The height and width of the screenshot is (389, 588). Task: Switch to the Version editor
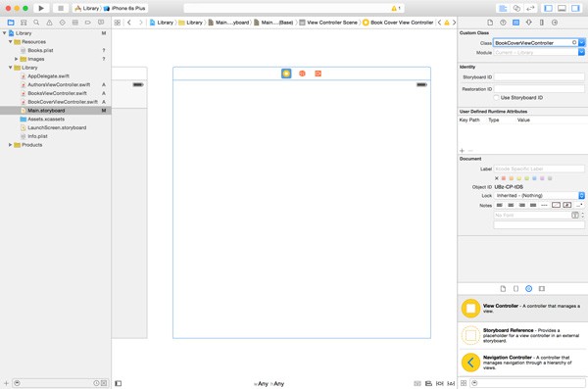pyautogui.click(x=530, y=8)
